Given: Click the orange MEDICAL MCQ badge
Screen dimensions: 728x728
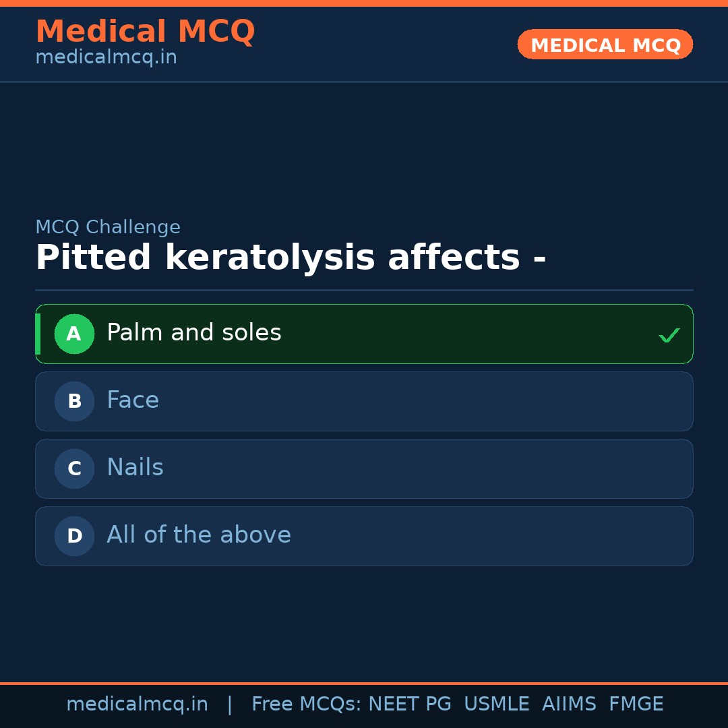Looking at the screenshot, I should click(x=605, y=44).
